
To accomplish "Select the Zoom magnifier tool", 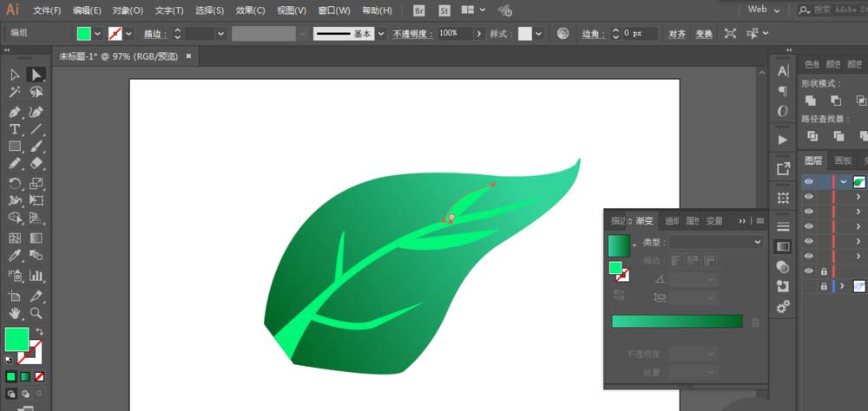I will 36,313.
